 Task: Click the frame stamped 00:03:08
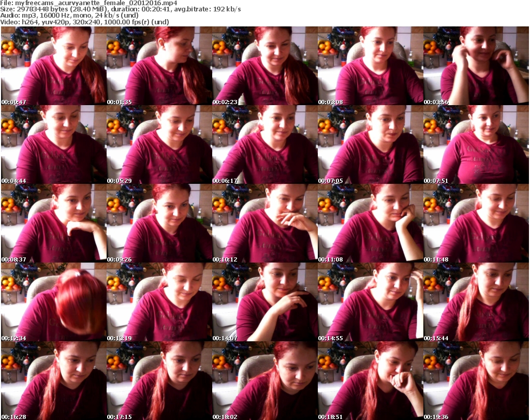(371, 66)
